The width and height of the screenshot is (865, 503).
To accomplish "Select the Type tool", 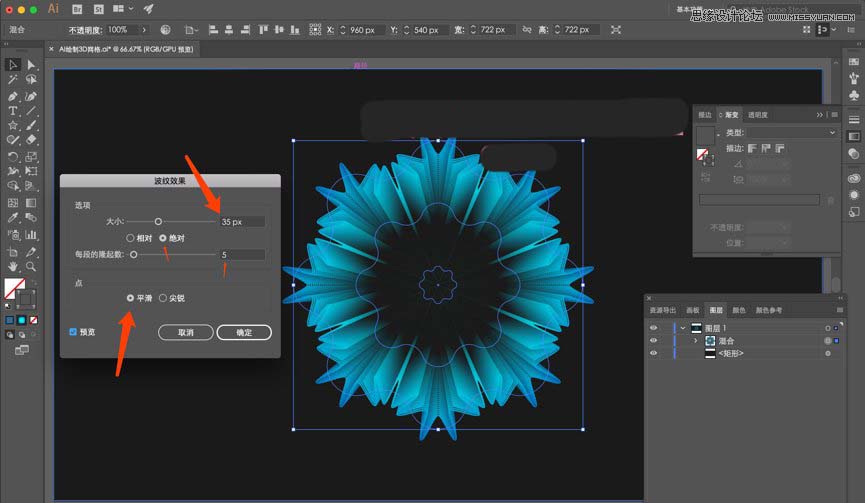I will click(13, 111).
